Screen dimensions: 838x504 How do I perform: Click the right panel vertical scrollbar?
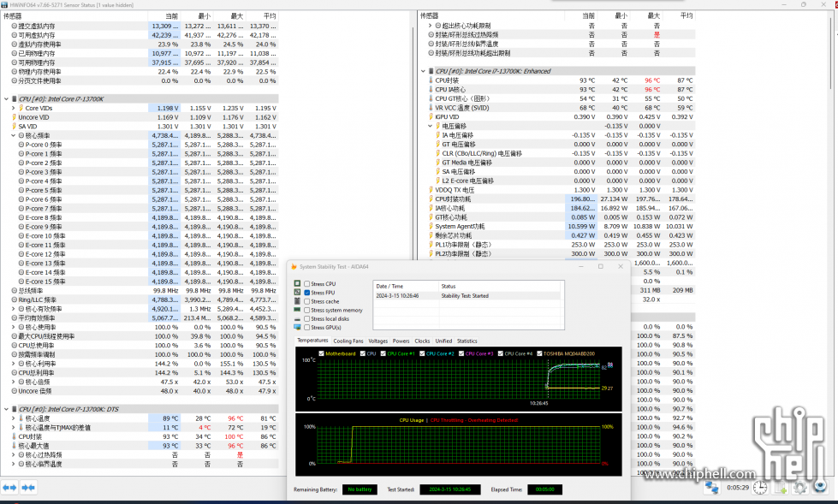coord(832,52)
